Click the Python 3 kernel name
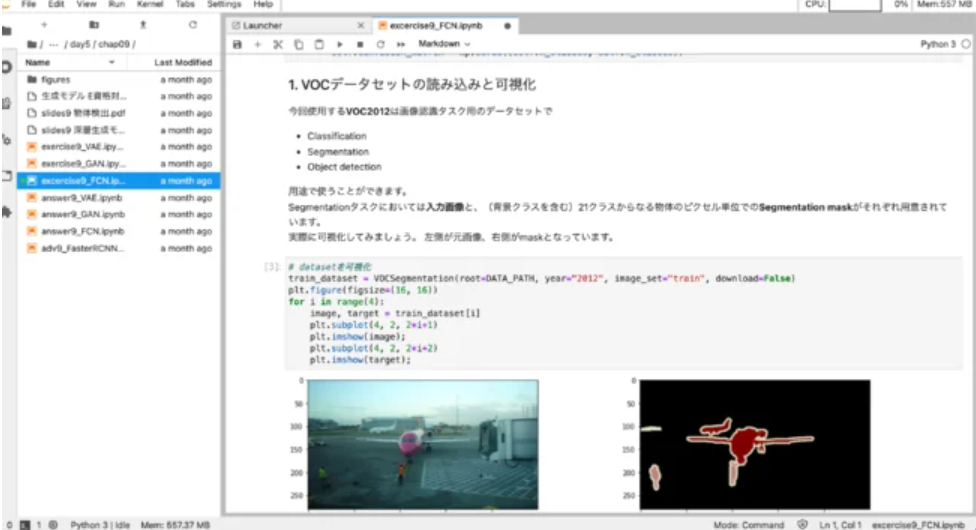This screenshot has height=530, width=976. (x=937, y=44)
